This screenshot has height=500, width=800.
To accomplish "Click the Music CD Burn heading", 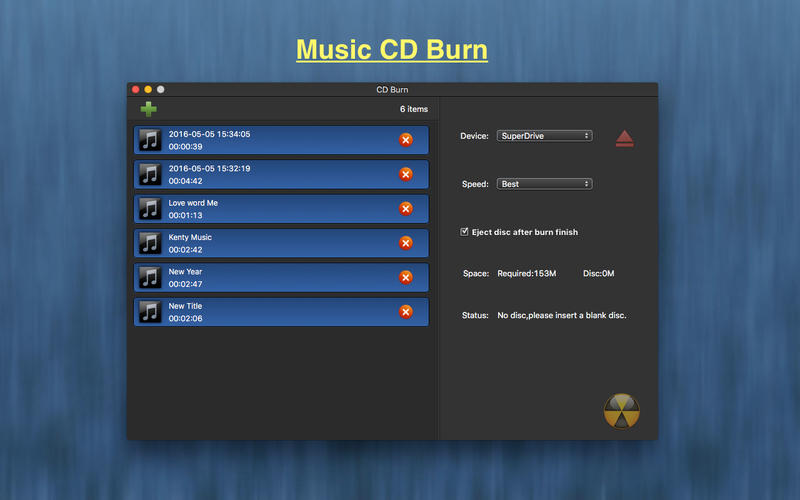I will (x=392, y=50).
